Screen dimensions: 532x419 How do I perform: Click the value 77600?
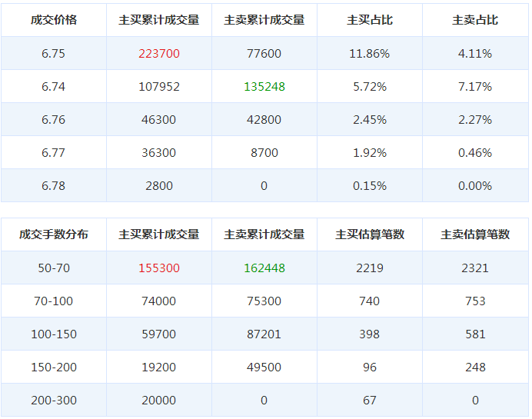coord(264,54)
